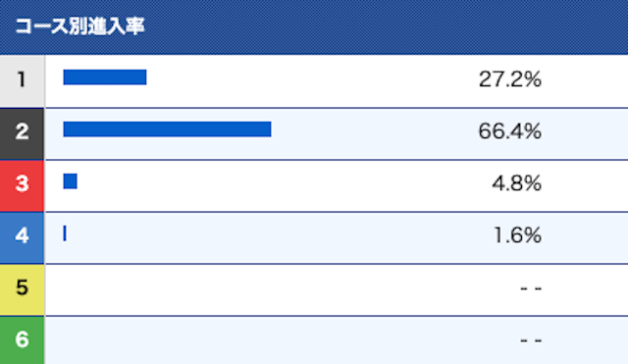Click the green course 6 number badge

tap(22, 340)
